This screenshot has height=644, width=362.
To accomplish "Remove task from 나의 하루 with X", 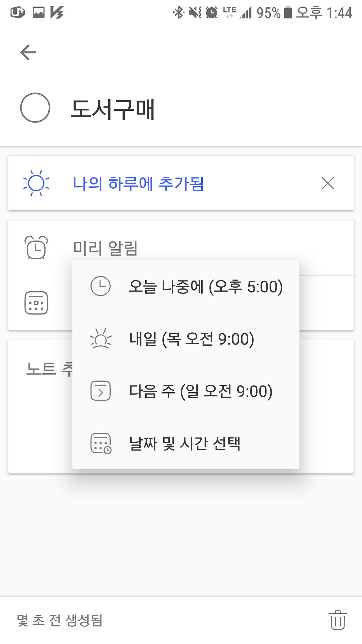I will [x=328, y=183].
